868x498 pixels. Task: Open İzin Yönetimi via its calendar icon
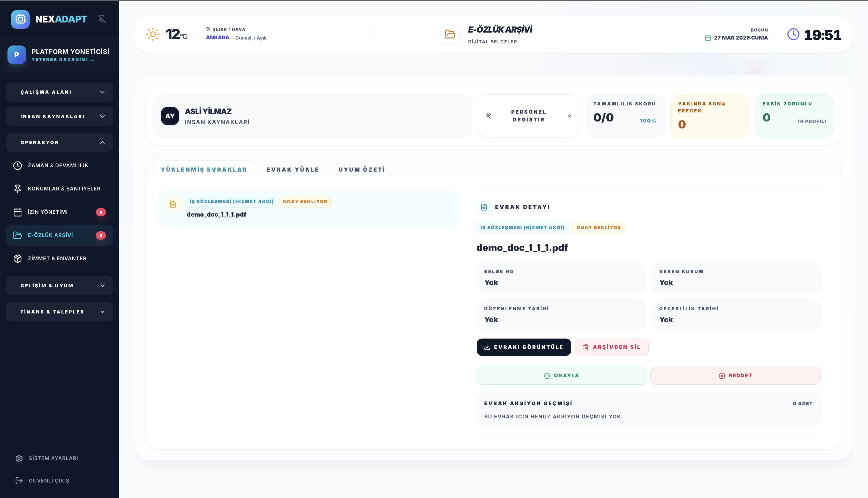(x=17, y=212)
